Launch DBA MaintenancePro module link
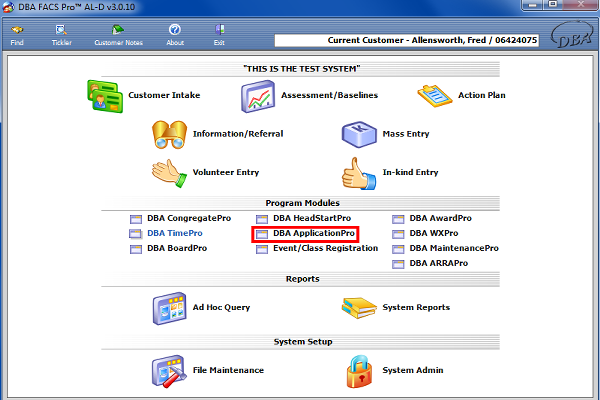This screenshot has height=400, width=600. point(454,248)
